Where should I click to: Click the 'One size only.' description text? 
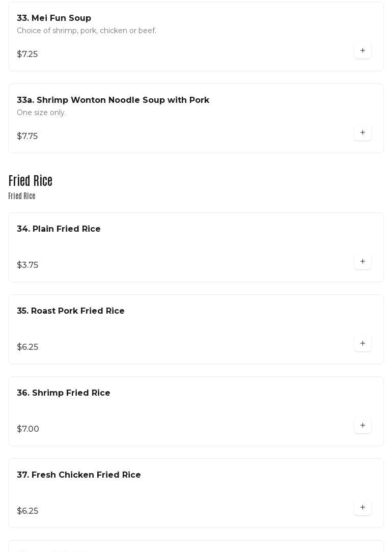pyautogui.click(x=41, y=113)
